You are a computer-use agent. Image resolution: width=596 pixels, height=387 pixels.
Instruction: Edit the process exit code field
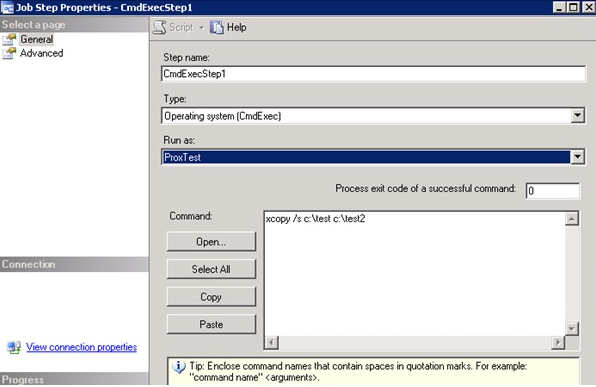[x=553, y=190]
